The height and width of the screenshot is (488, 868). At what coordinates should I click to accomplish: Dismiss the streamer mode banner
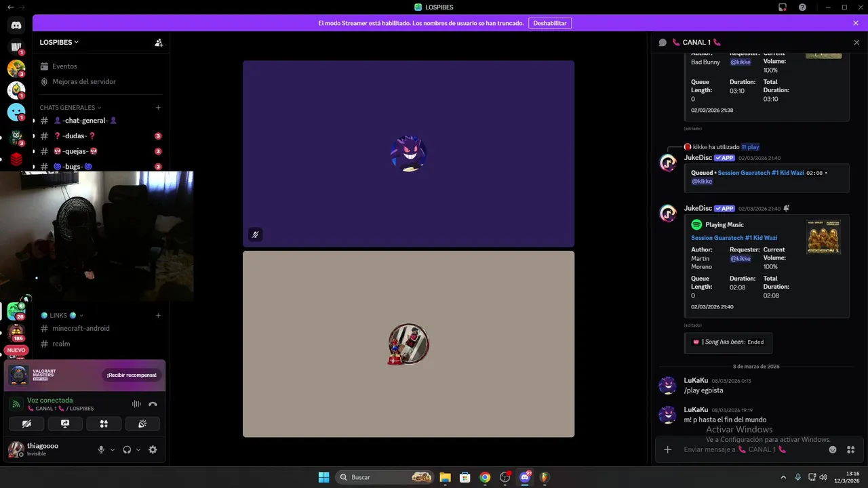(856, 23)
